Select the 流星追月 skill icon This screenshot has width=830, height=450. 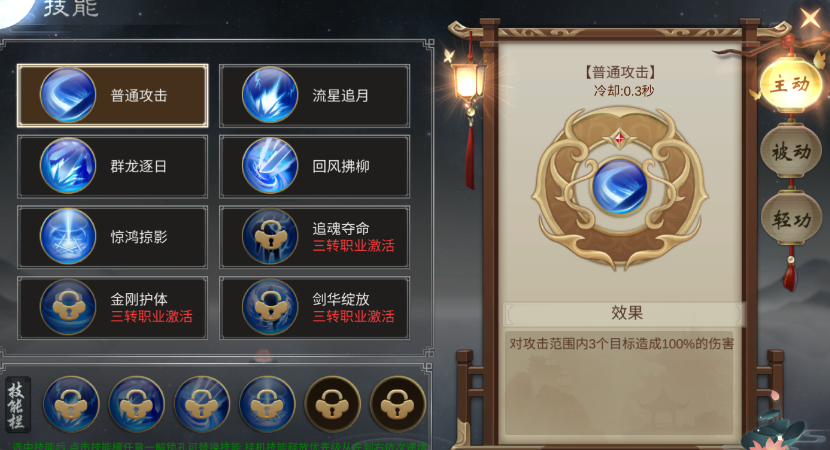click(x=270, y=95)
